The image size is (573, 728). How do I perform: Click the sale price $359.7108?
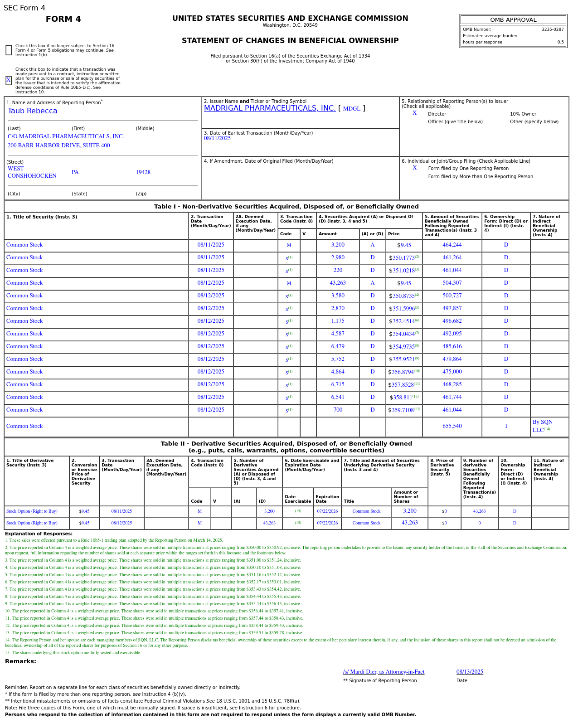pos(401,410)
